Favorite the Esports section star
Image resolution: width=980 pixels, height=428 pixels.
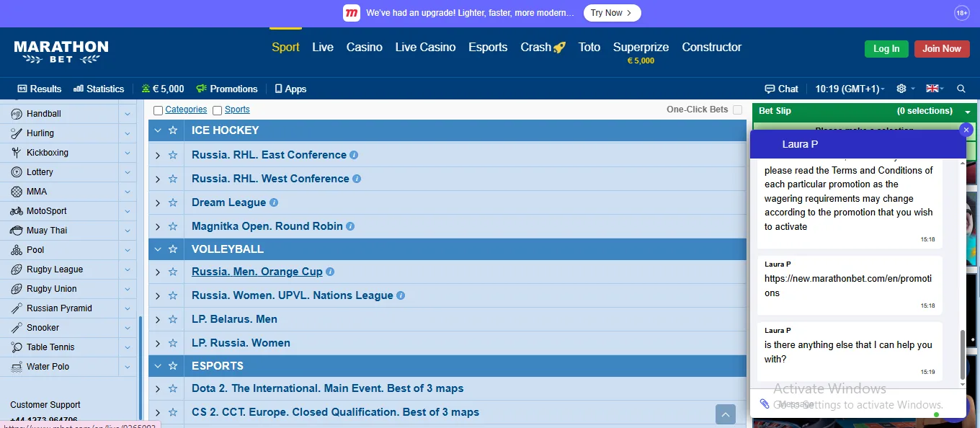click(x=173, y=366)
